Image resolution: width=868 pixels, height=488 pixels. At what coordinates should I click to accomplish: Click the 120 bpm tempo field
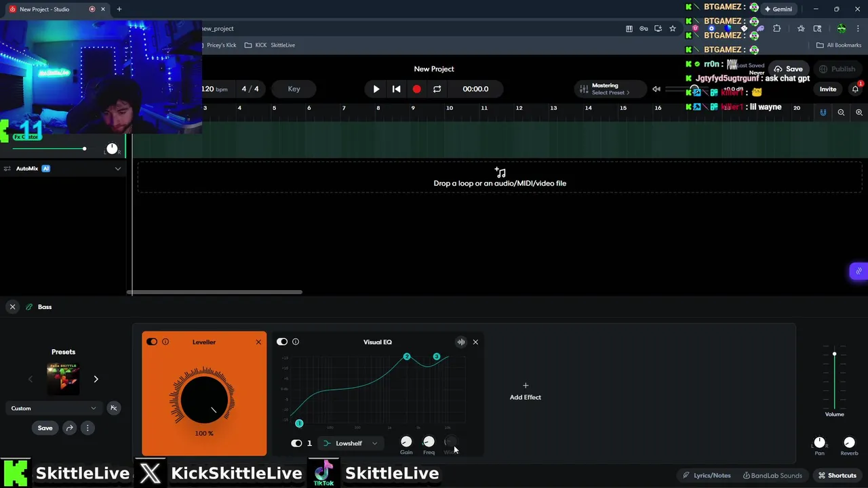(214, 89)
